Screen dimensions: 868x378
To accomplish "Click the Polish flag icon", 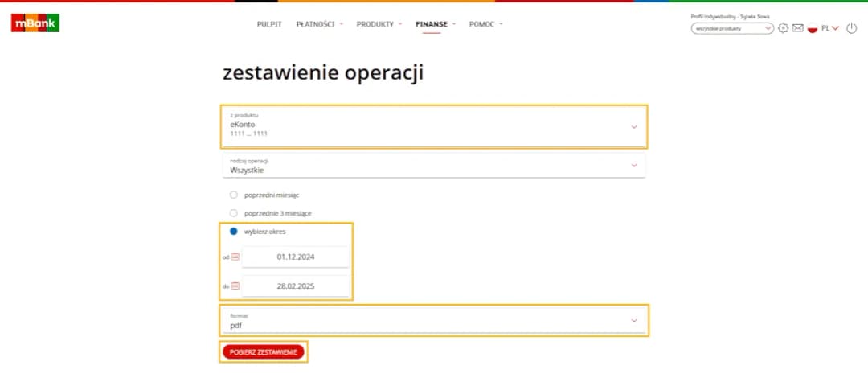I will [813, 28].
